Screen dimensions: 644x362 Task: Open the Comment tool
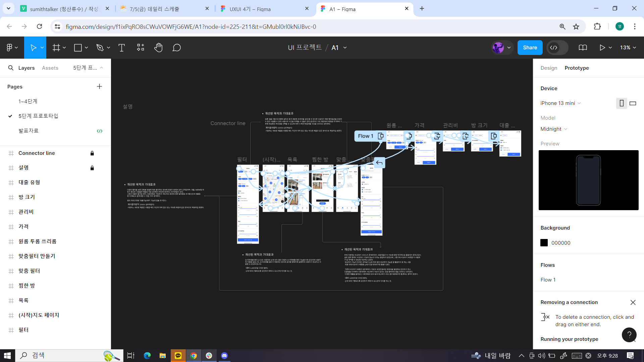tap(177, 48)
